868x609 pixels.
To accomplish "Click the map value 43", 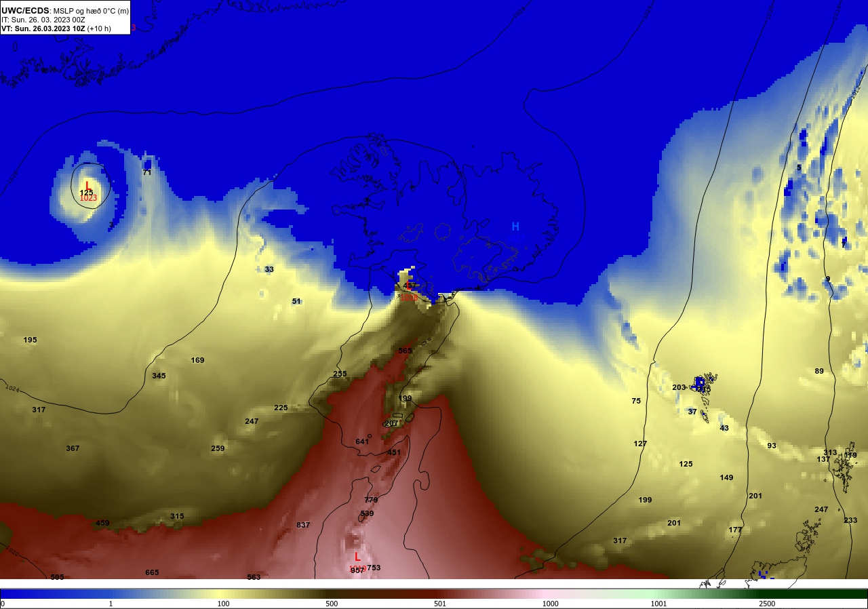I will 724,428.
